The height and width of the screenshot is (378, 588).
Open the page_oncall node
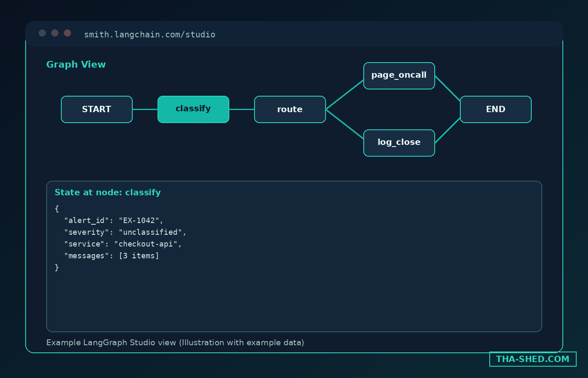(399, 76)
